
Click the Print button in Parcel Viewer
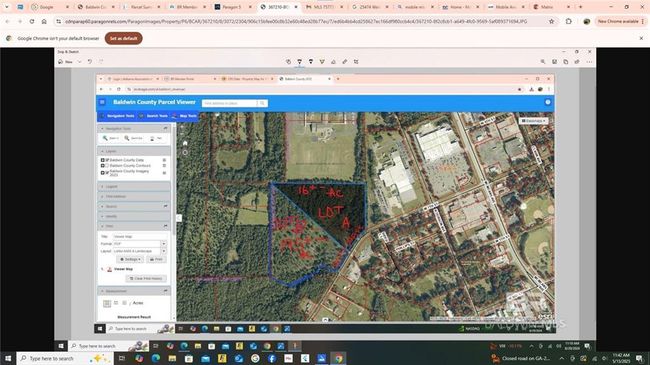click(x=156, y=259)
